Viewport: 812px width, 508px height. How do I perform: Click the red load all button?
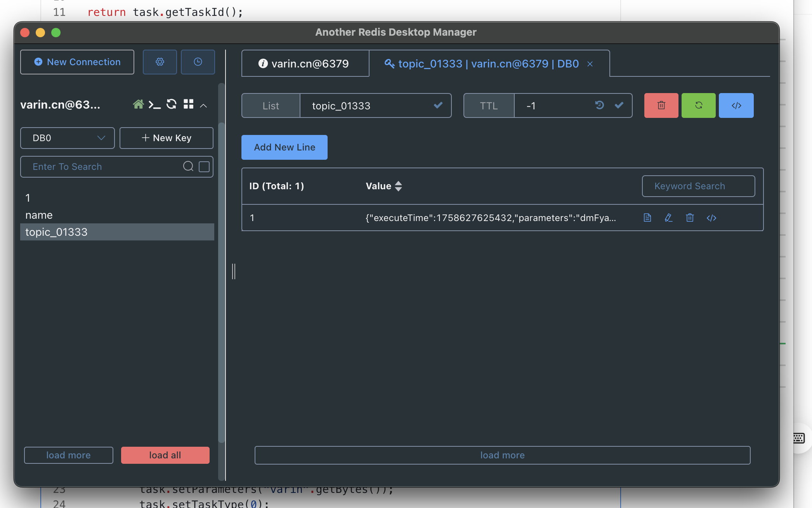point(165,455)
